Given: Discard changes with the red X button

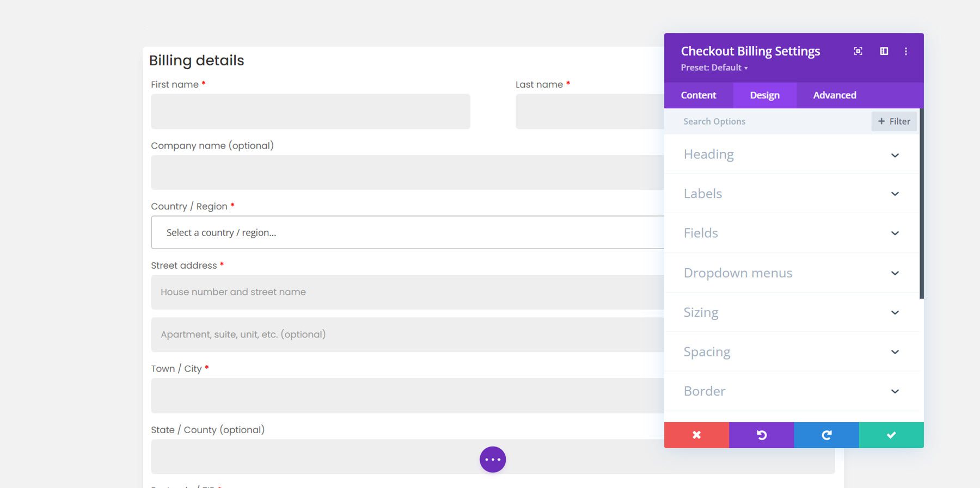Looking at the screenshot, I should coord(696,435).
